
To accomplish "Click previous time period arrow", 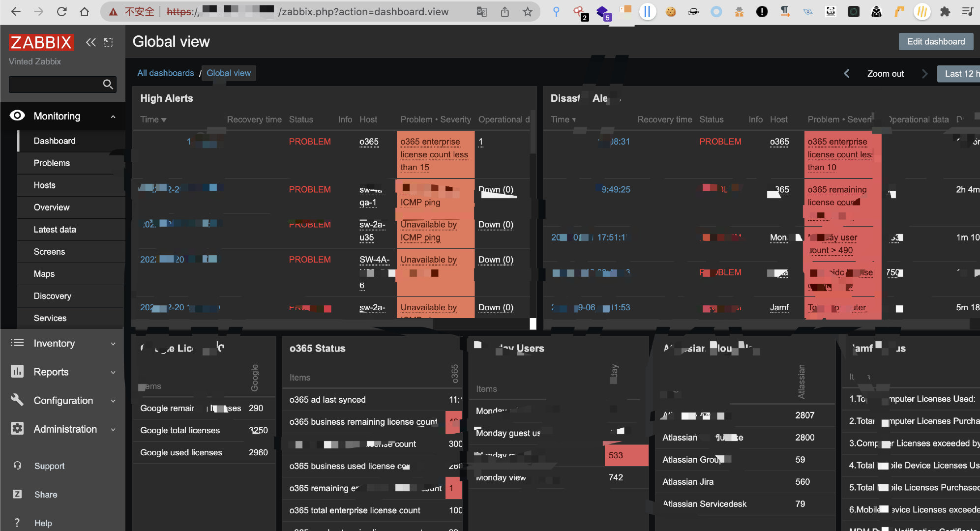I will 847,74.
